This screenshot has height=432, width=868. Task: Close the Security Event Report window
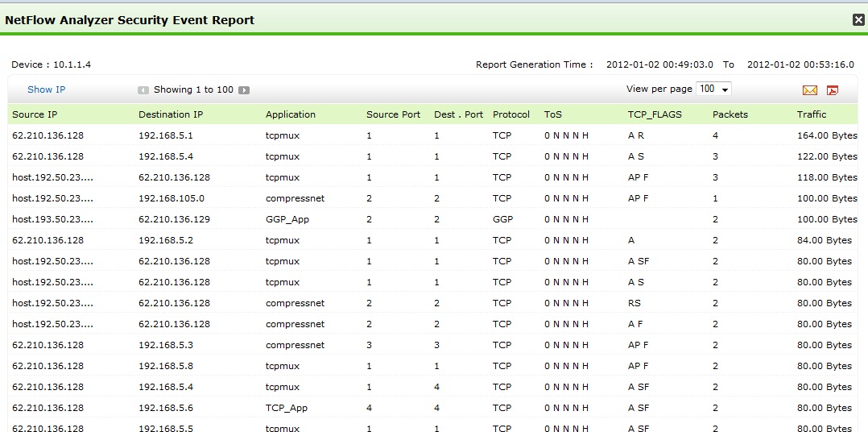pos(858,20)
